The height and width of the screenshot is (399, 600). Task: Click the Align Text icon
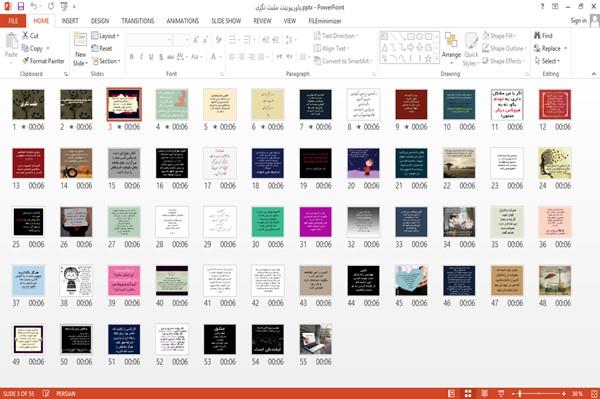click(317, 48)
